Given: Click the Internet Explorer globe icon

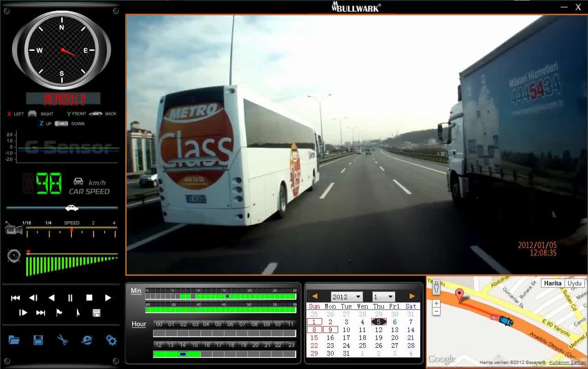Looking at the screenshot, I should (x=87, y=340).
